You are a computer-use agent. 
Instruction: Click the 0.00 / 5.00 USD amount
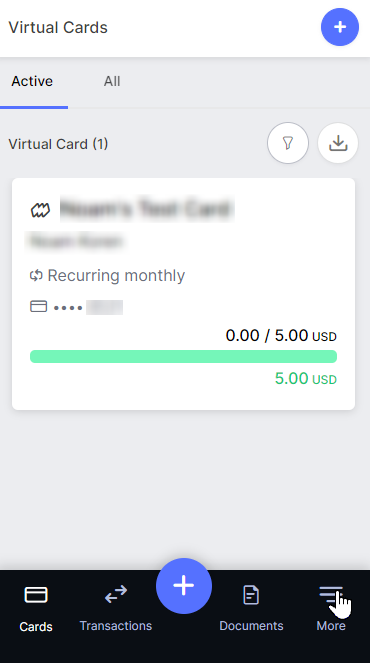[x=281, y=336]
